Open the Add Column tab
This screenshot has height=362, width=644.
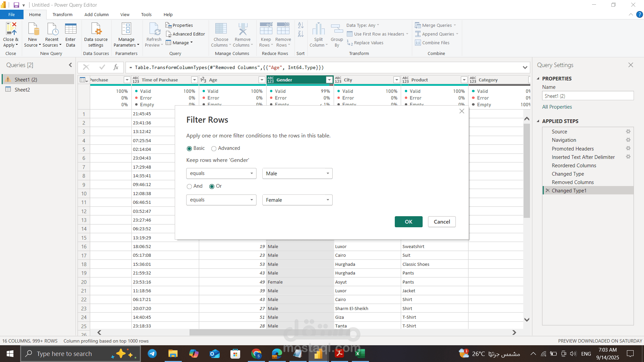[x=97, y=15]
